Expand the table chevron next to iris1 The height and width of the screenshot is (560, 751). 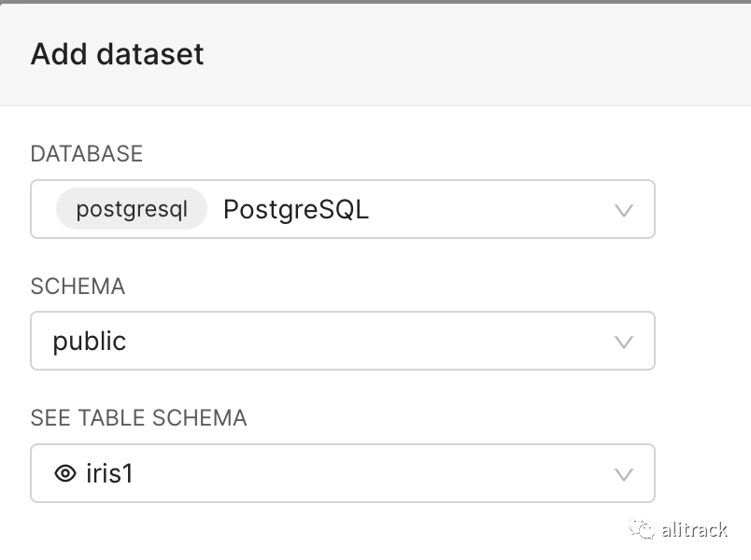pos(624,474)
